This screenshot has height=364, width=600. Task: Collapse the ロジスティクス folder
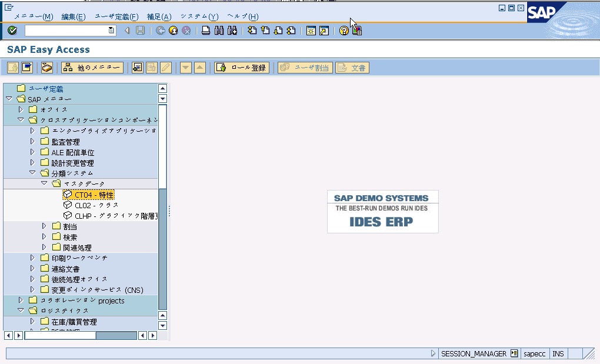pos(21,310)
